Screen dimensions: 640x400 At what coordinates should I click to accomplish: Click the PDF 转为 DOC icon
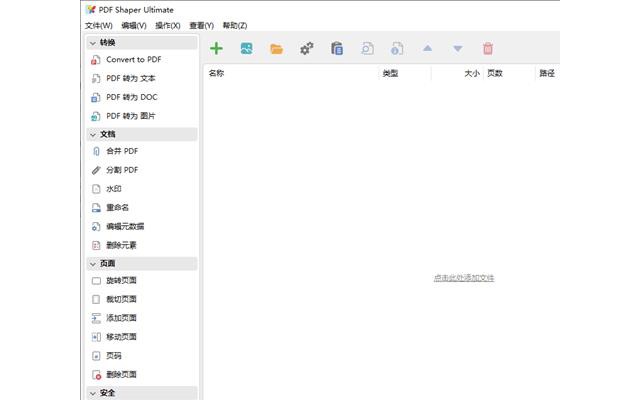[96, 98]
